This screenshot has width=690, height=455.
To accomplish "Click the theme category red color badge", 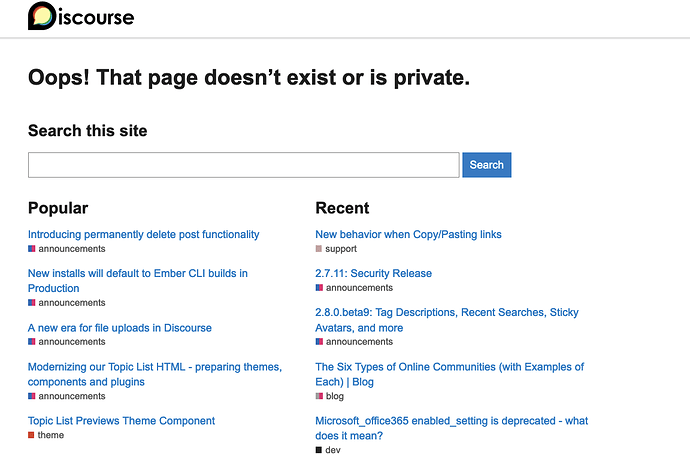I will pyautogui.click(x=31, y=435).
